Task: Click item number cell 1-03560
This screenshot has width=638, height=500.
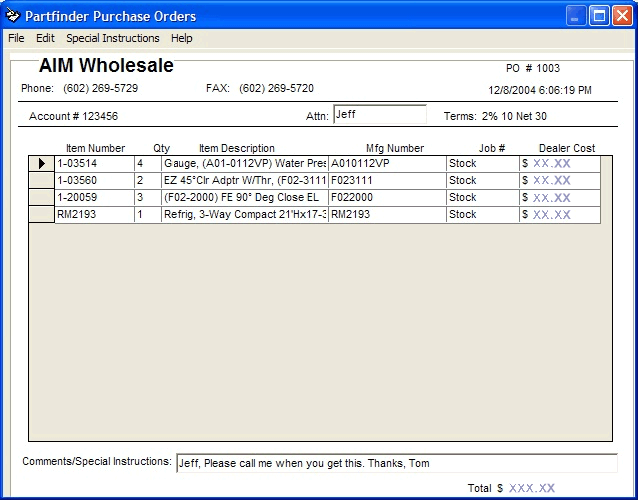Action: point(94,181)
